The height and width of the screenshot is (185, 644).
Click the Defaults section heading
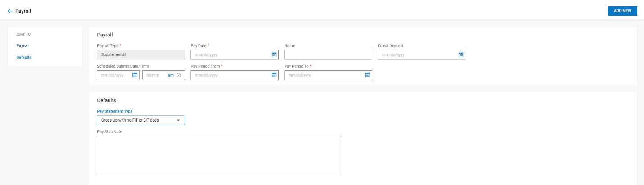[107, 100]
